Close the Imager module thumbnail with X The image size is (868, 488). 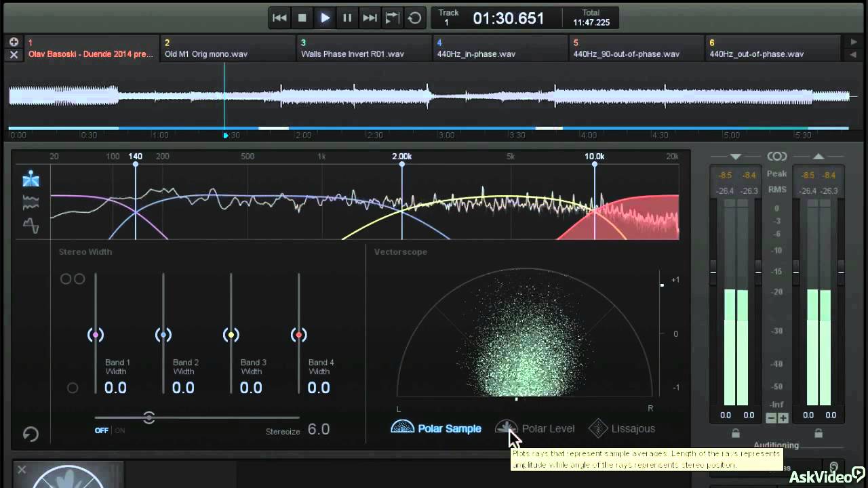coord(22,469)
